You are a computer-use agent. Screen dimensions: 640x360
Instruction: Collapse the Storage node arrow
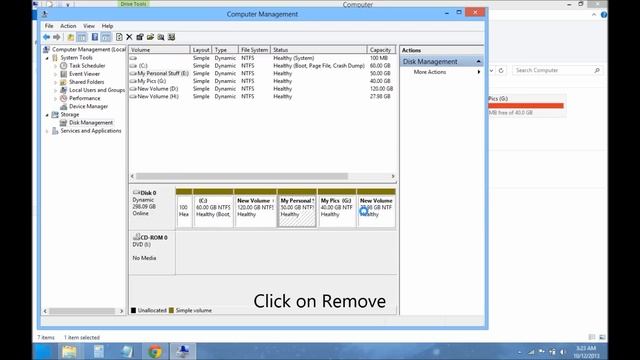pos(47,115)
